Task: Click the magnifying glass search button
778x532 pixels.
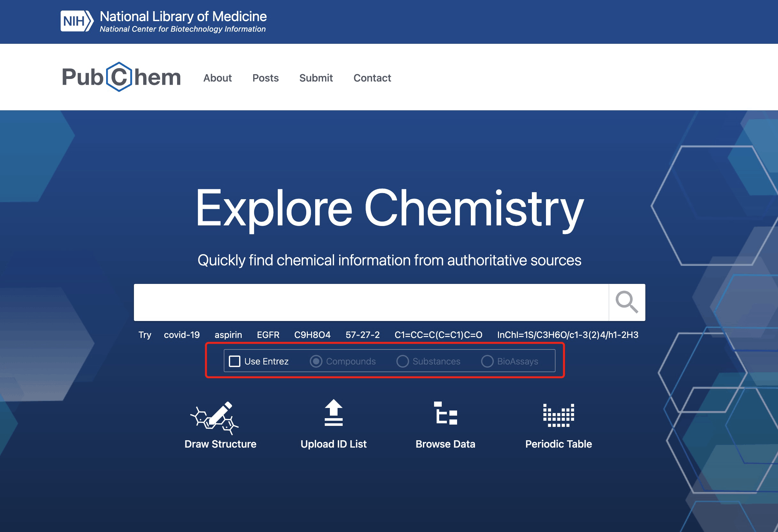Action: (627, 302)
